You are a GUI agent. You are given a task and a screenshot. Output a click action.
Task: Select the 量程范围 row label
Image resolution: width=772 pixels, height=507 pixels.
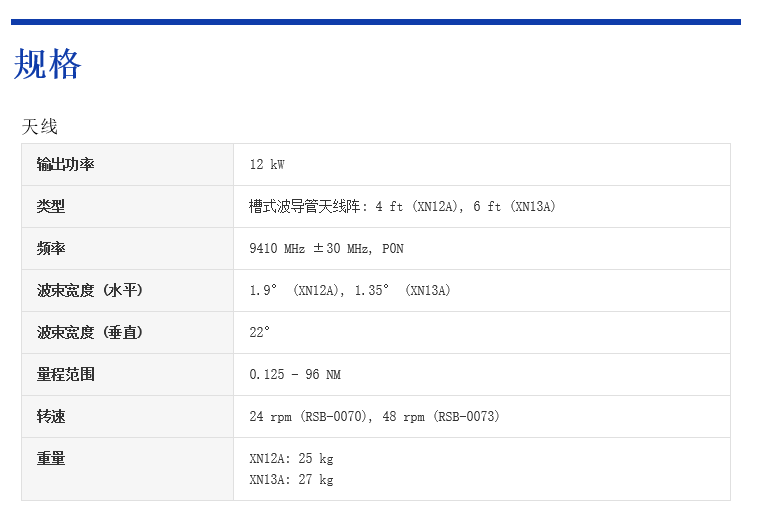click(65, 375)
